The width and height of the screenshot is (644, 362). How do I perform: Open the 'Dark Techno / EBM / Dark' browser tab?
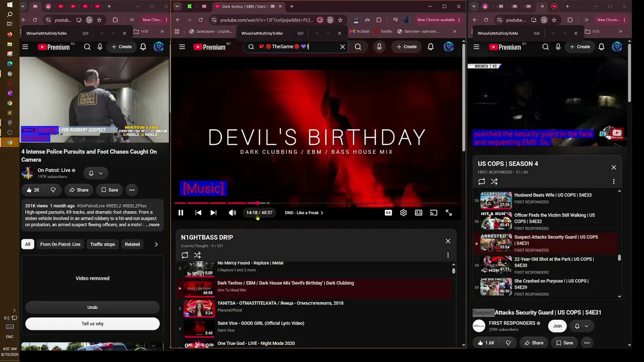point(245,7)
